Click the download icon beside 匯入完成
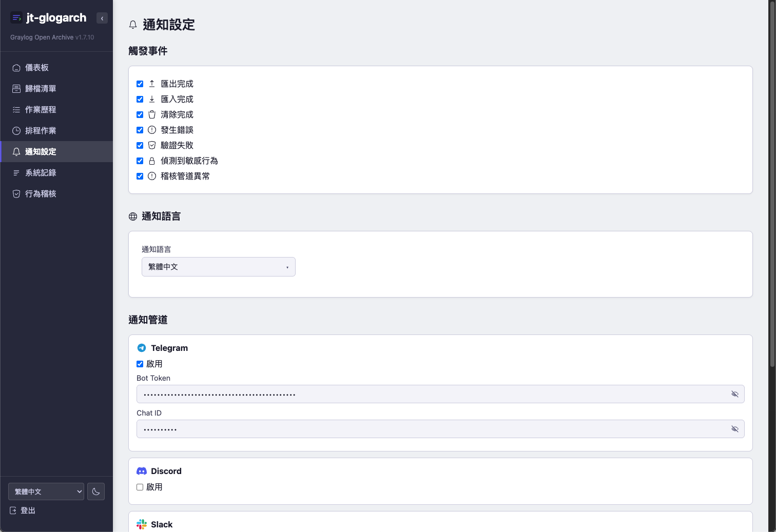Image resolution: width=776 pixels, height=532 pixels. coord(152,99)
